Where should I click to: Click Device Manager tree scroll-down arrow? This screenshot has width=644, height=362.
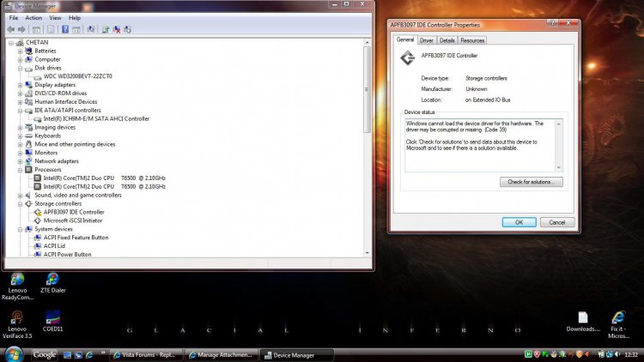[x=367, y=253]
